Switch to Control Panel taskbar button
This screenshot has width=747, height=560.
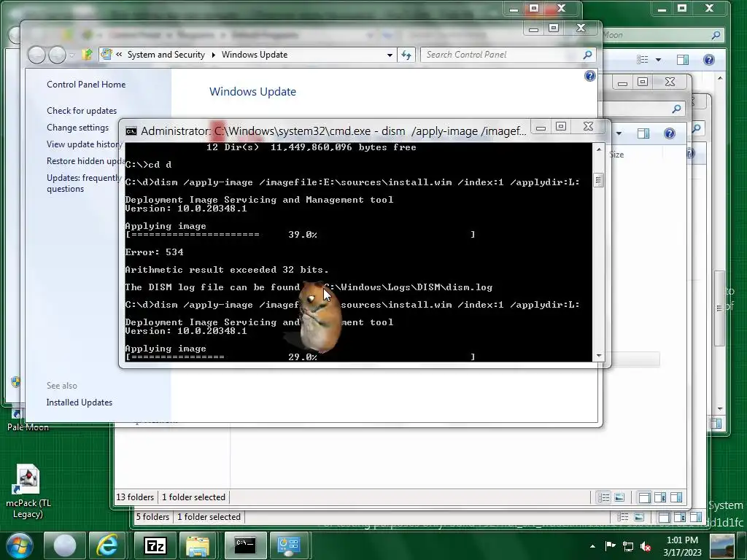tap(289, 545)
